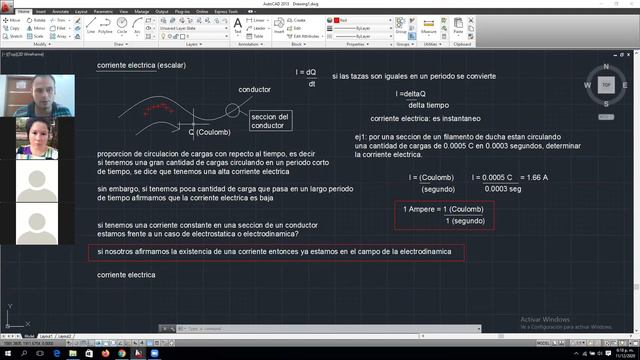The width and height of the screenshot is (640, 360).
Task: Switch to the Express Tools tab
Action: [226, 12]
